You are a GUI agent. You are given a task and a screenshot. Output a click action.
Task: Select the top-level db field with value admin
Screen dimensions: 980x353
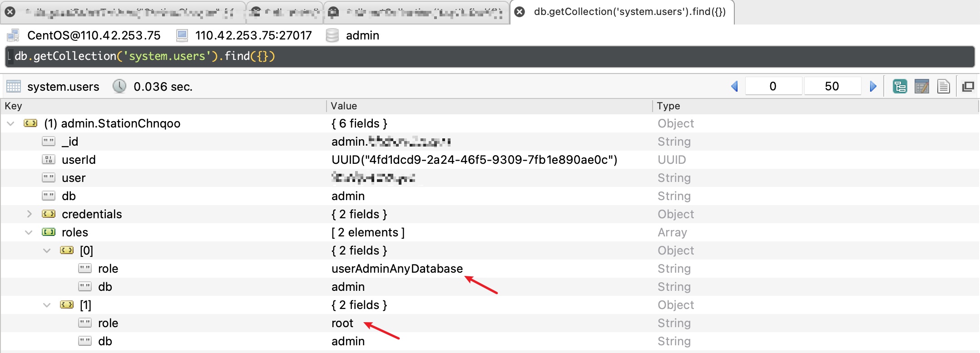click(x=490, y=196)
